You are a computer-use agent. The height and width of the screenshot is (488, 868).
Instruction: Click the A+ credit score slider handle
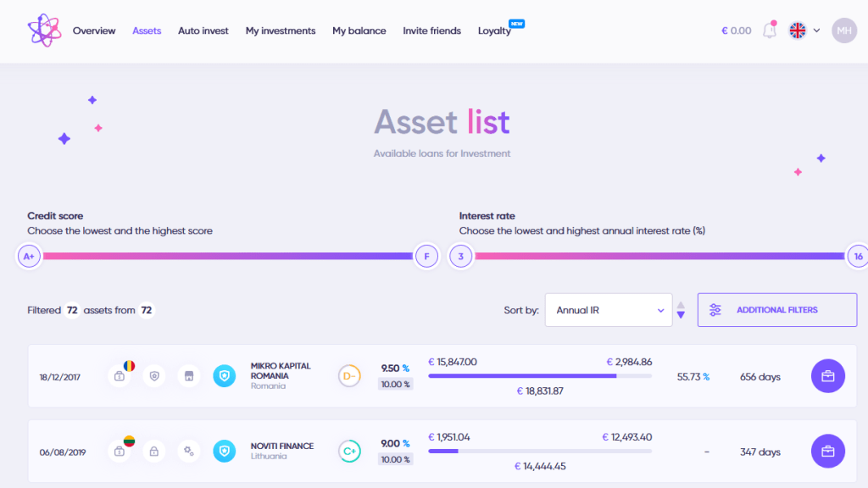29,256
